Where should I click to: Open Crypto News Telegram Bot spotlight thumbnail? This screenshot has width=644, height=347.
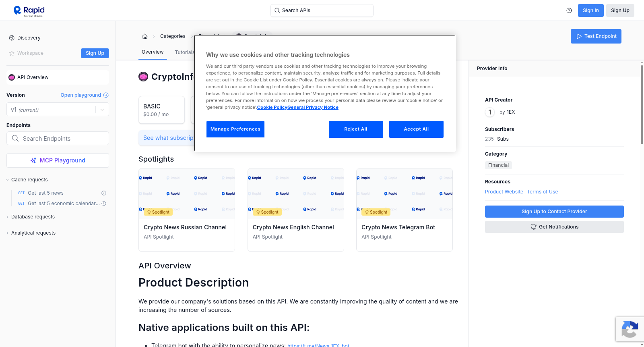point(405,193)
